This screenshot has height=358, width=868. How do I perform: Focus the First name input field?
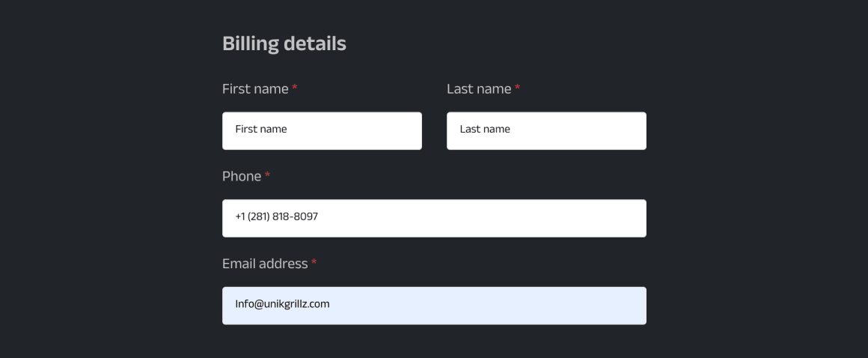pos(322,131)
